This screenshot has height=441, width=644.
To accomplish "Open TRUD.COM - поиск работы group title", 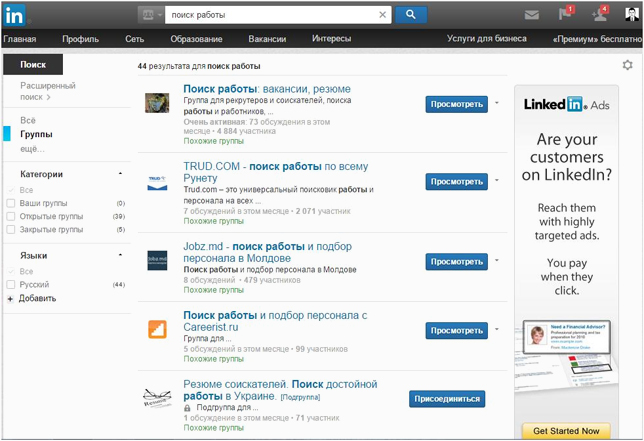I will pyautogui.click(x=276, y=172).
